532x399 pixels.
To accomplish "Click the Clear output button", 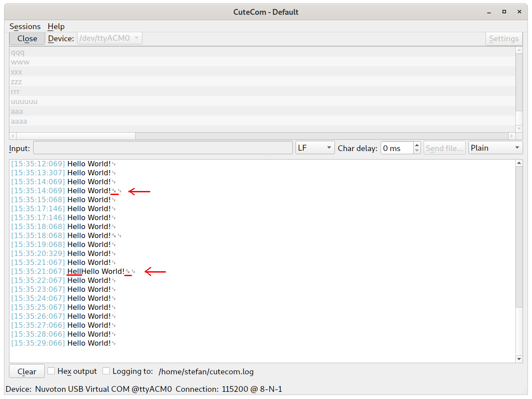I will point(27,372).
